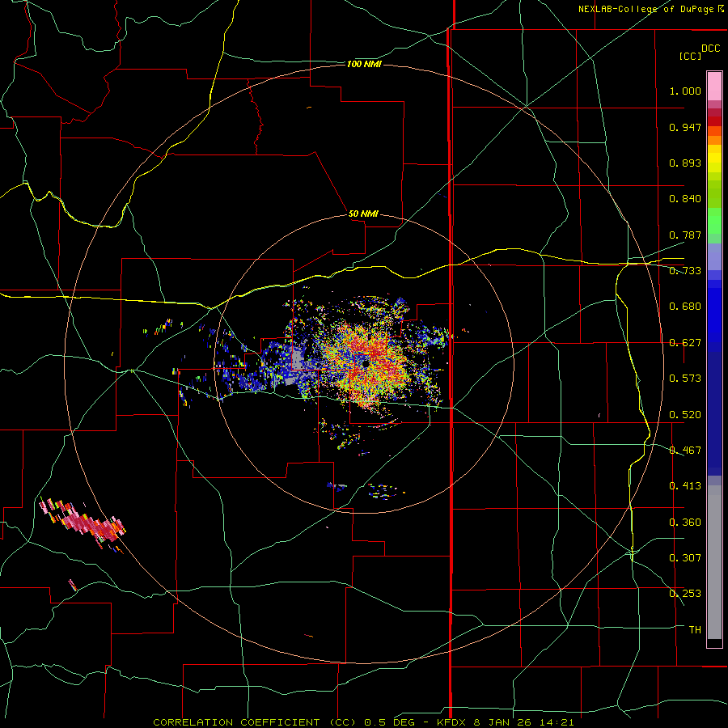Pick the red segment of the color bar

pos(714,121)
